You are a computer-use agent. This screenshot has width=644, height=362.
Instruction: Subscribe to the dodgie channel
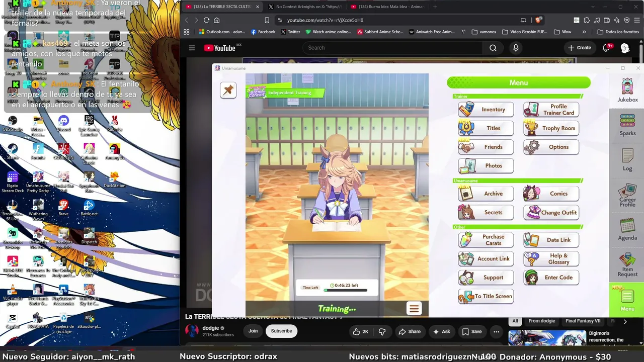281,331
